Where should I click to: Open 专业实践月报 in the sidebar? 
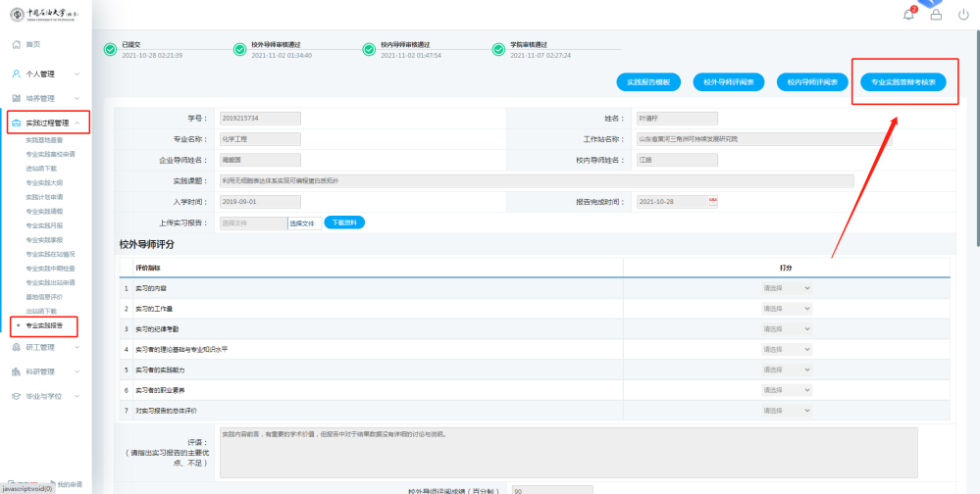44,225
